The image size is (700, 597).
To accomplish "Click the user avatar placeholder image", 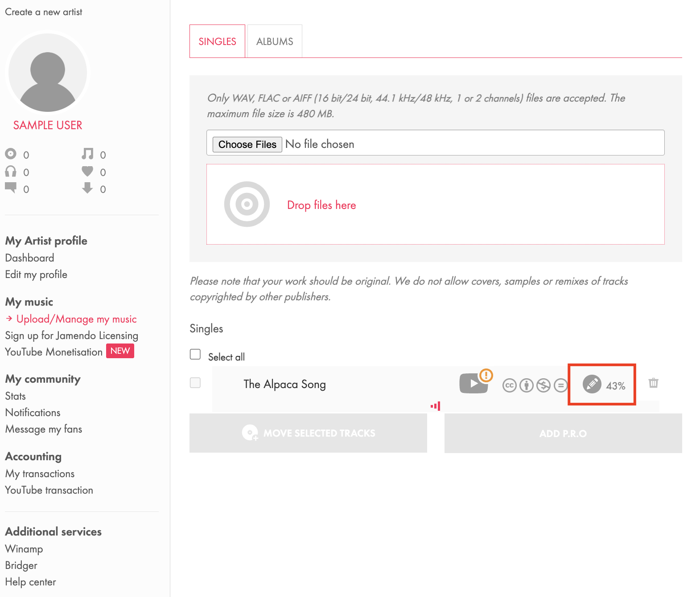I will 48,73.
